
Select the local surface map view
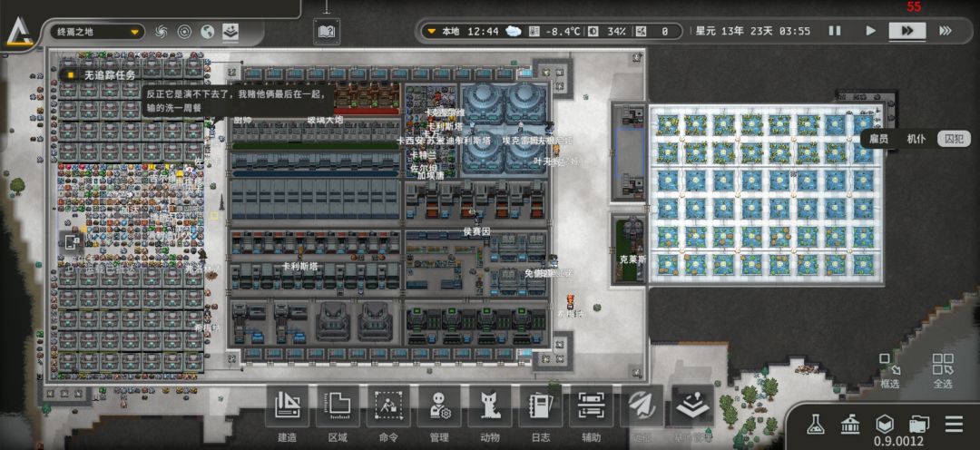pyautogui.click(x=230, y=31)
